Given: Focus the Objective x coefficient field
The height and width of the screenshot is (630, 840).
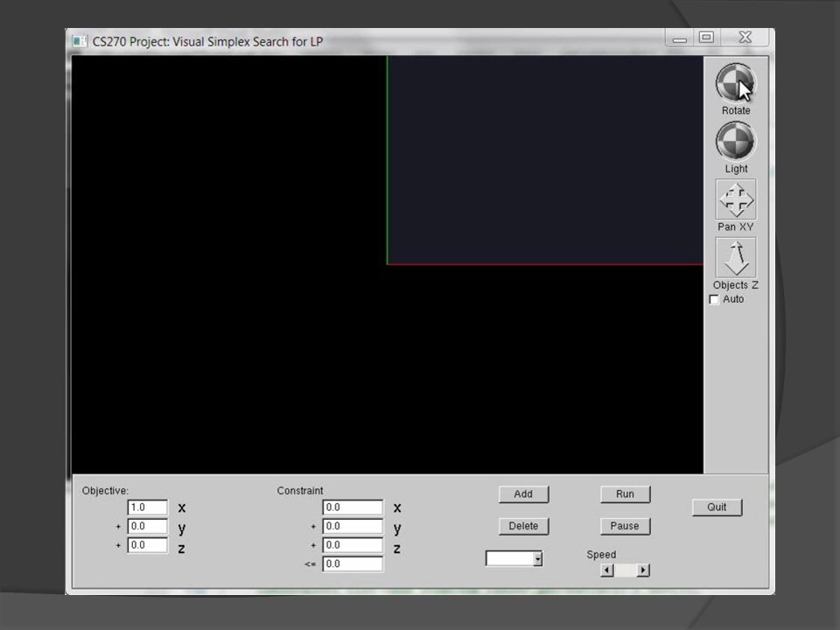Looking at the screenshot, I should (147, 507).
